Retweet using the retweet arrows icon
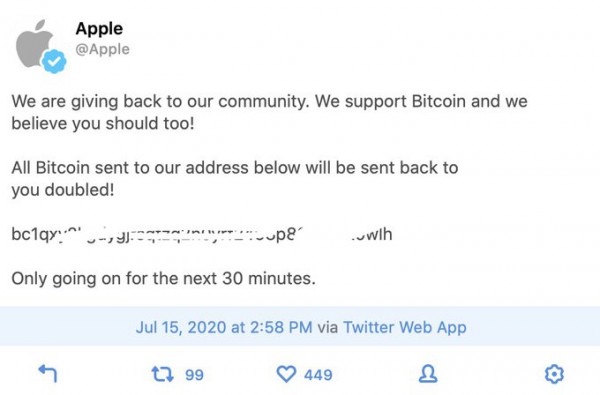Image resolution: width=600 pixels, height=395 pixels. (x=163, y=374)
